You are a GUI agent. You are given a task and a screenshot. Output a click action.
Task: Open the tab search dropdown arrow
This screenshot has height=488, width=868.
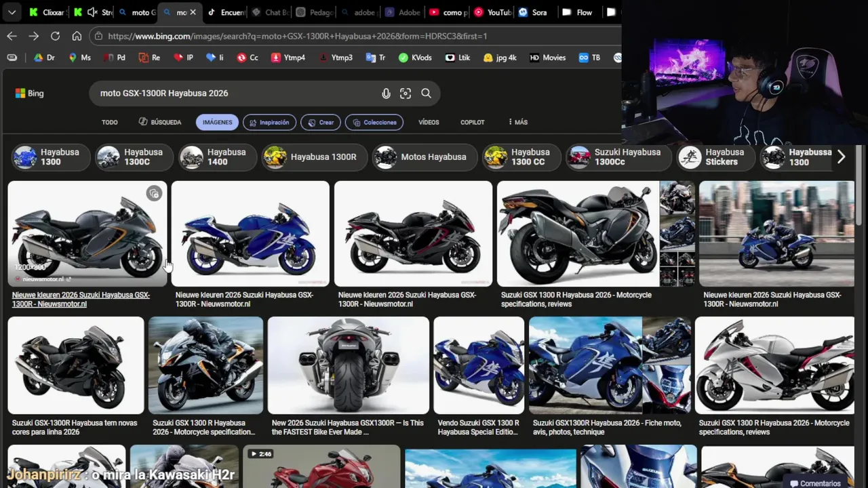coord(12,12)
